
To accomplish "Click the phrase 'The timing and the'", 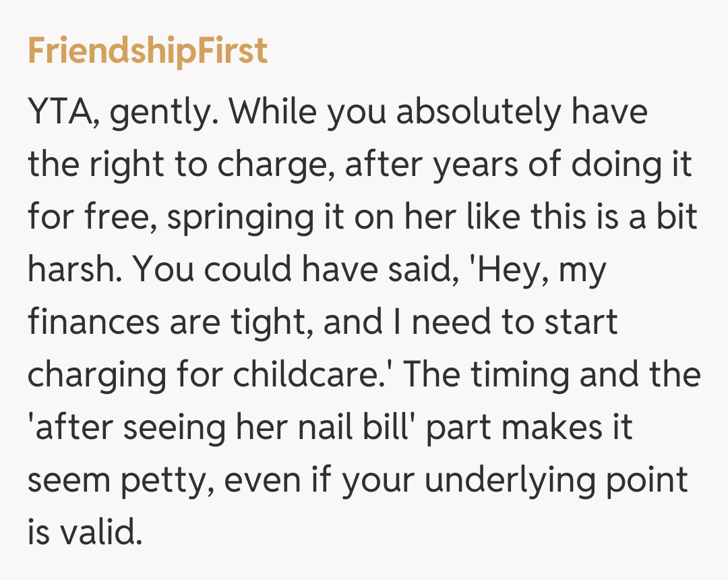I will (551, 374).
